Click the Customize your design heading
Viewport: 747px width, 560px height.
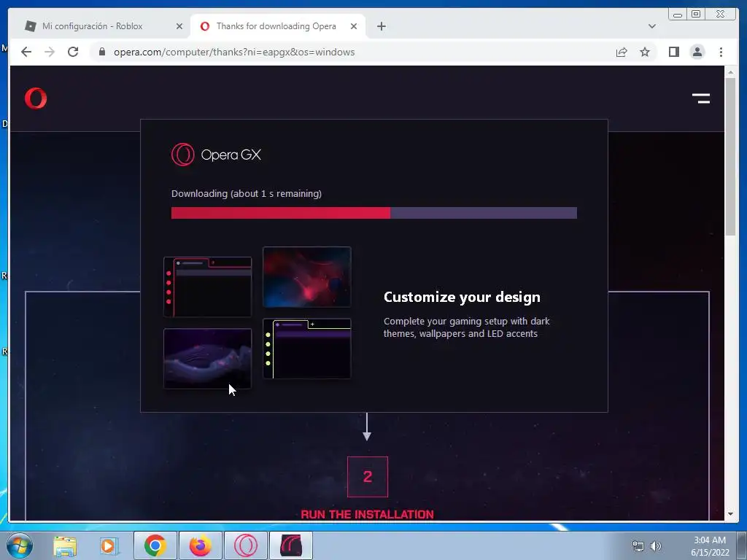coord(462,297)
